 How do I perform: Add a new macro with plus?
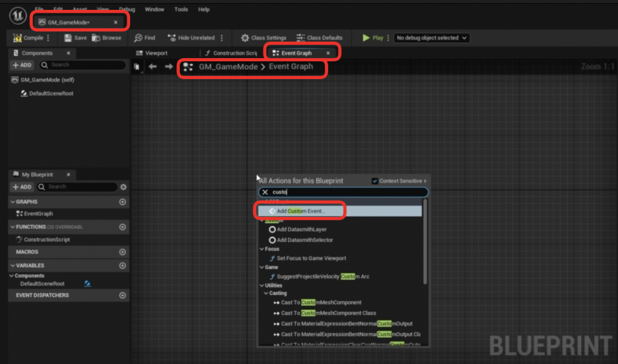coord(123,252)
